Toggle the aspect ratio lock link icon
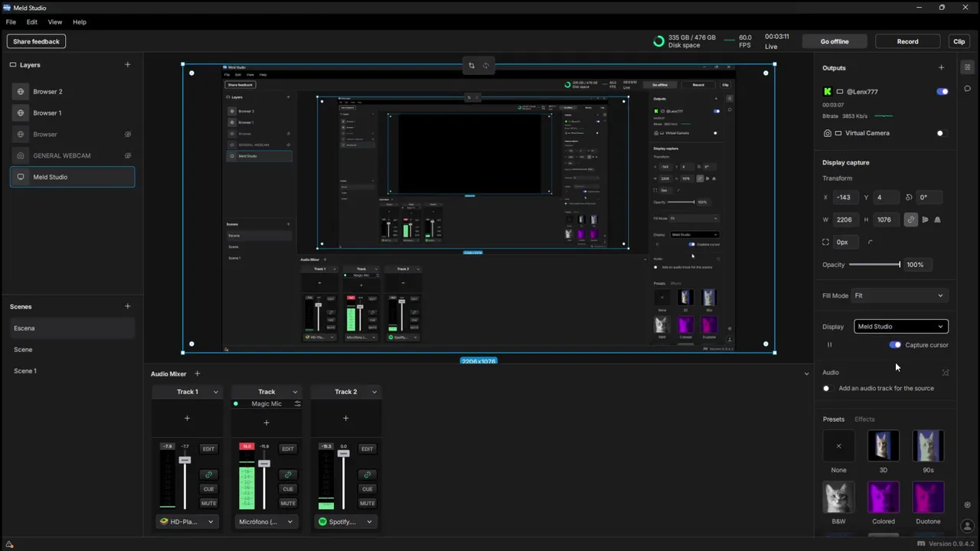This screenshot has width=980, height=551. coord(910,220)
